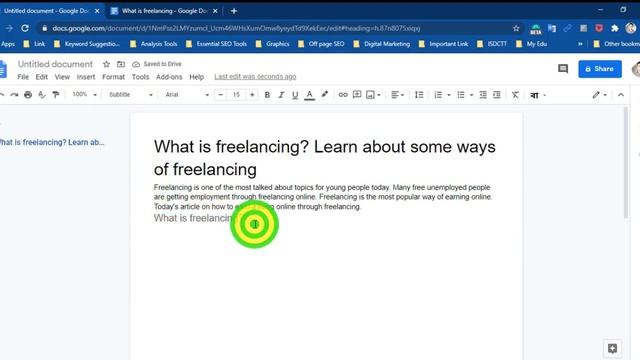
Task: Click the Decrease indent icon
Action: pos(483,95)
